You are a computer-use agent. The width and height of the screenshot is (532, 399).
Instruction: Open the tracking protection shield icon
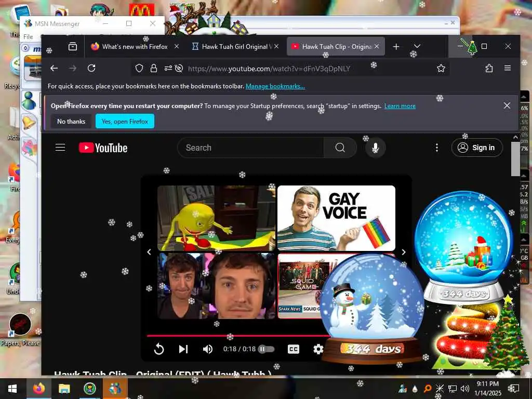click(x=139, y=68)
